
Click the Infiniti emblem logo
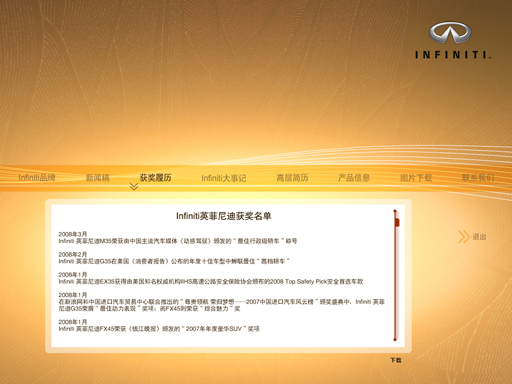pyautogui.click(x=450, y=33)
